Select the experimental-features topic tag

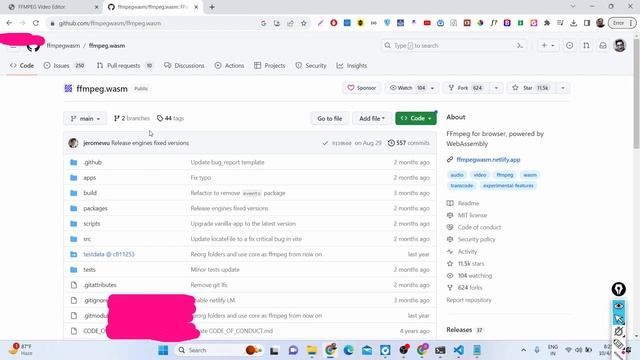(x=508, y=186)
